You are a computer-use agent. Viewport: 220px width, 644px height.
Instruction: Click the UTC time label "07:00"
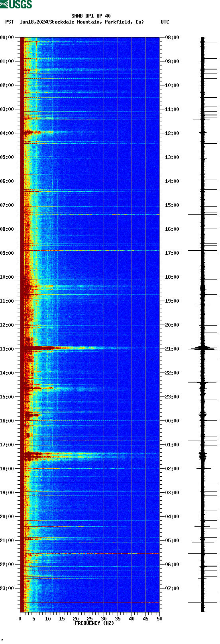(172, 589)
